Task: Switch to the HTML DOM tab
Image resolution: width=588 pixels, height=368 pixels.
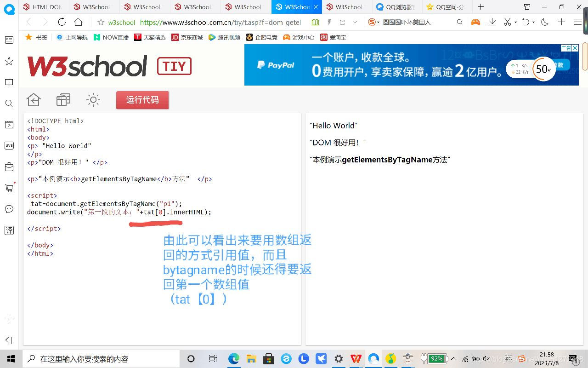Action: (44, 7)
